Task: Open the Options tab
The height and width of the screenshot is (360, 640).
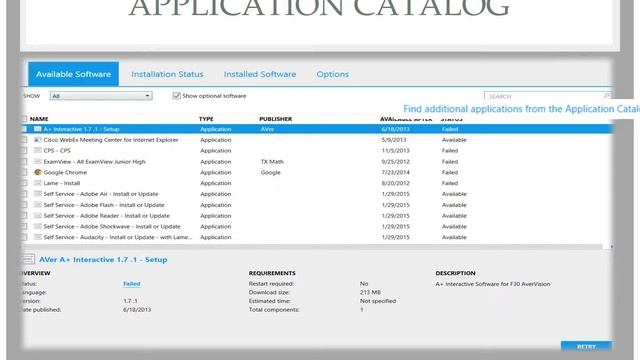Action: (333, 74)
